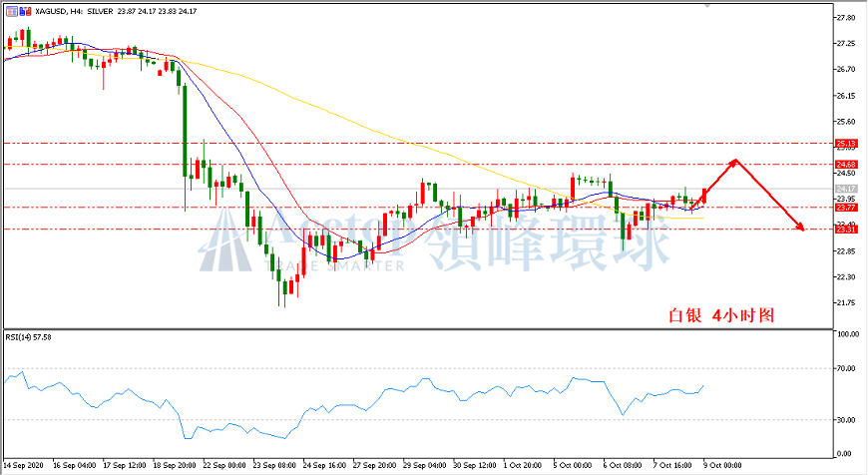Click the Acetop triangular watermark logo
The height and width of the screenshot is (475, 868).
tap(224, 239)
